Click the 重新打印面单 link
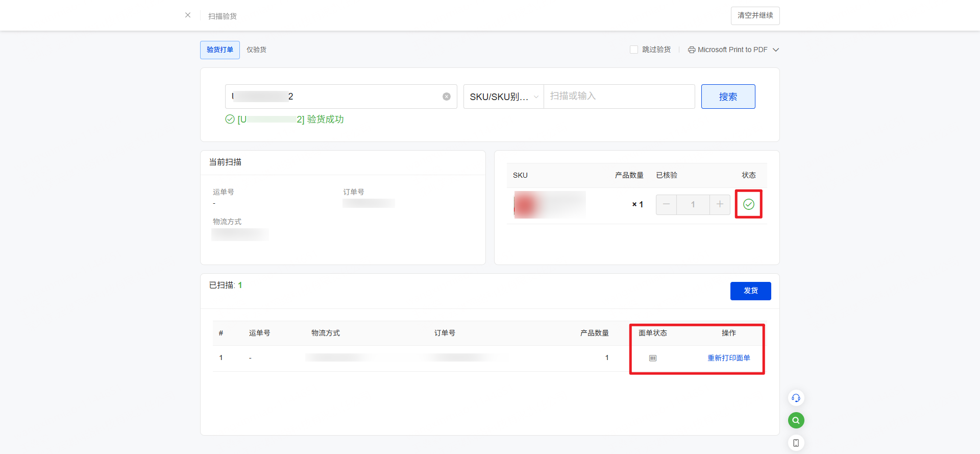Image resolution: width=980 pixels, height=454 pixels. (x=728, y=358)
